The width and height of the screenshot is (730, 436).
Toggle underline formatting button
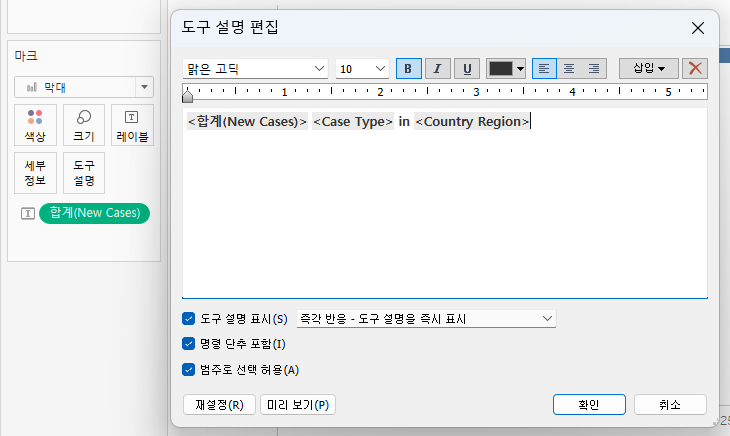coord(466,69)
